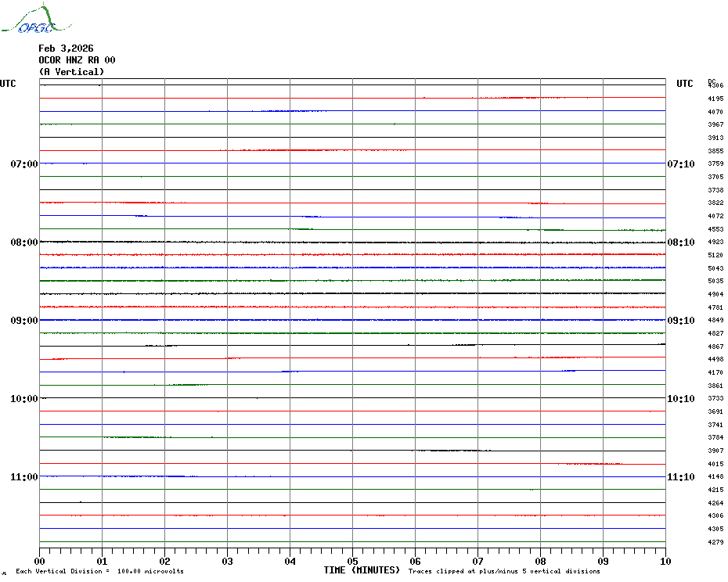Click the '03' minute axis label
Viewport: 728px width, 582px height.
pos(228,562)
